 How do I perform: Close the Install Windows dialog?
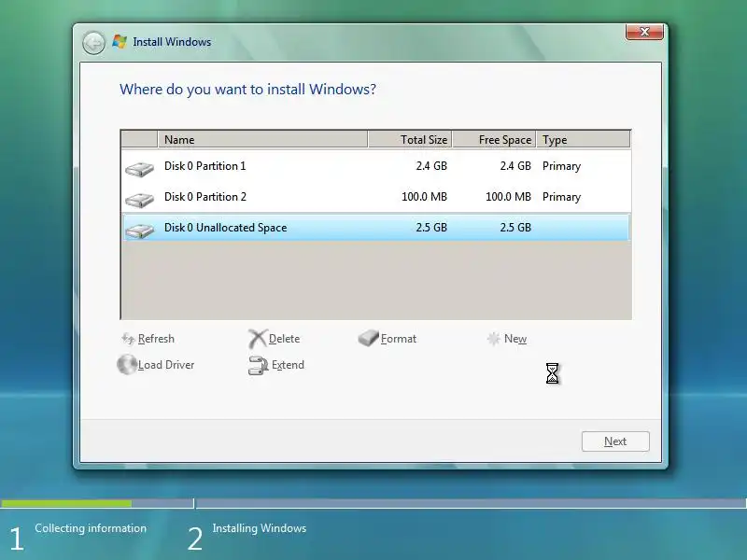pyautogui.click(x=644, y=32)
